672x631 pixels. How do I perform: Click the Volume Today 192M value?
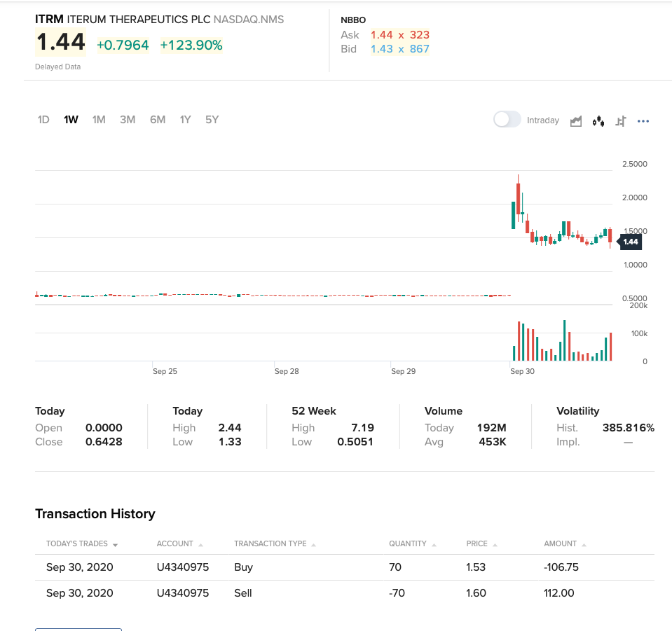click(492, 427)
